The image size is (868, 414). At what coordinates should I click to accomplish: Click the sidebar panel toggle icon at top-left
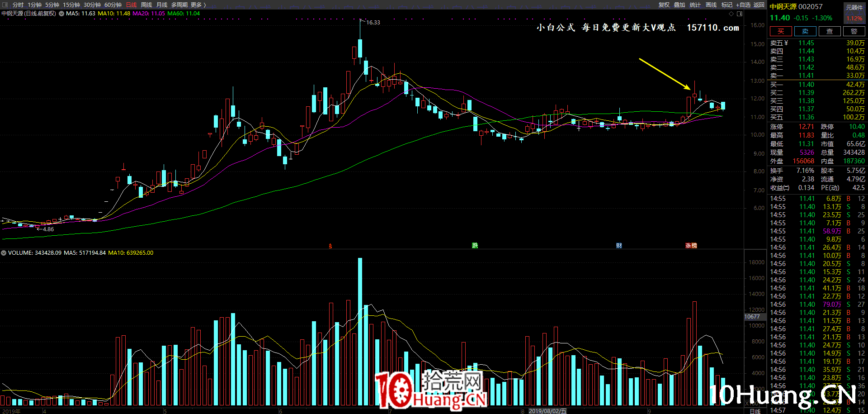coord(5,5)
